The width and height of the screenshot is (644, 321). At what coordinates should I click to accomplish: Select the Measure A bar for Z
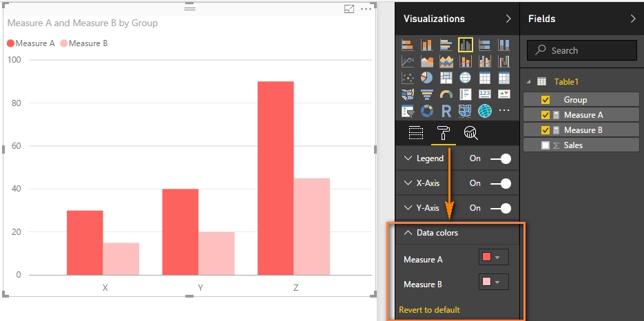point(276,178)
